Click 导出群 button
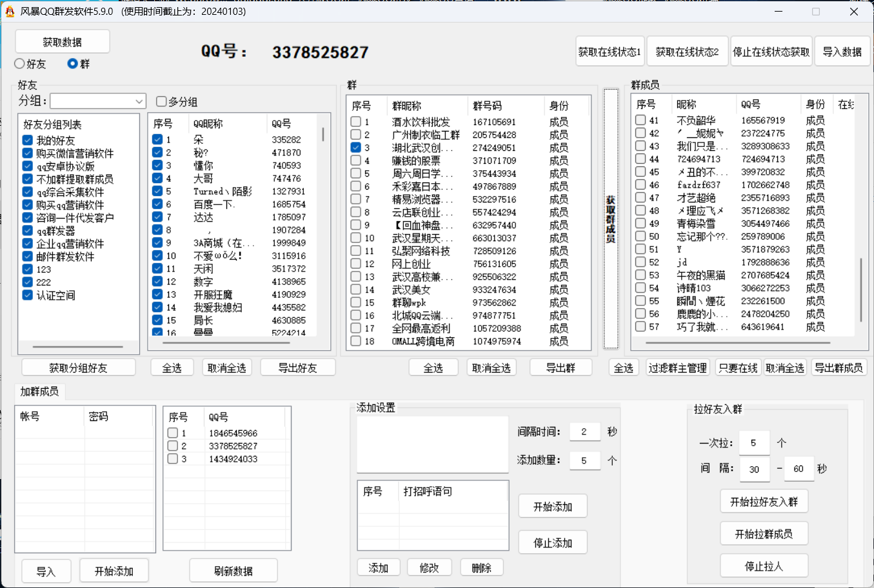Image resolution: width=874 pixels, height=588 pixels. click(561, 368)
